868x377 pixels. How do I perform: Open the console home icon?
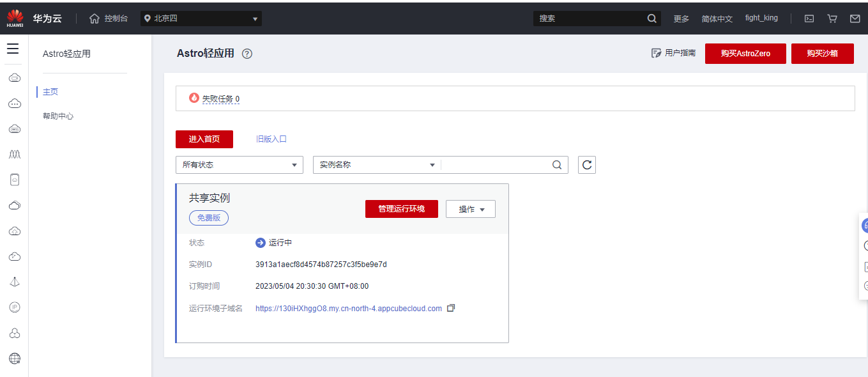click(95, 19)
